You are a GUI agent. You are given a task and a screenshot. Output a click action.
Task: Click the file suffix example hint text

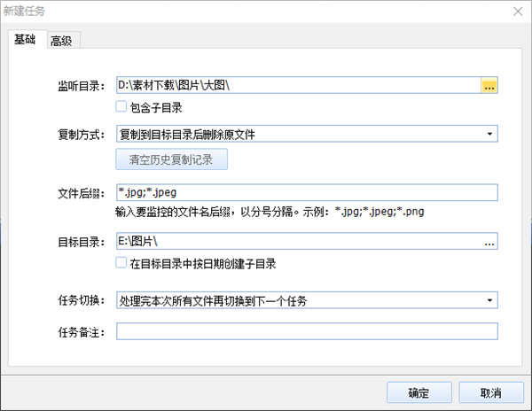pyautogui.click(x=268, y=213)
